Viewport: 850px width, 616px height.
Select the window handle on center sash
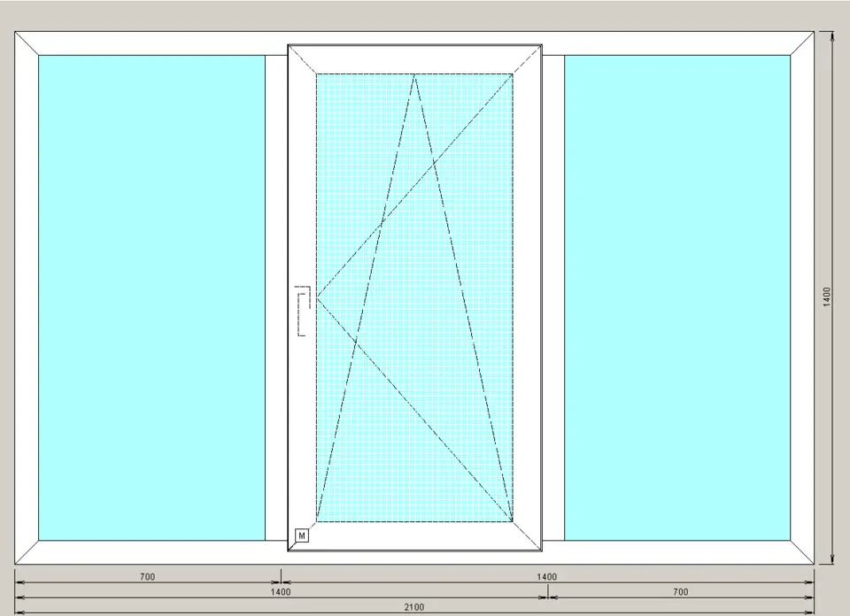(303, 311)
